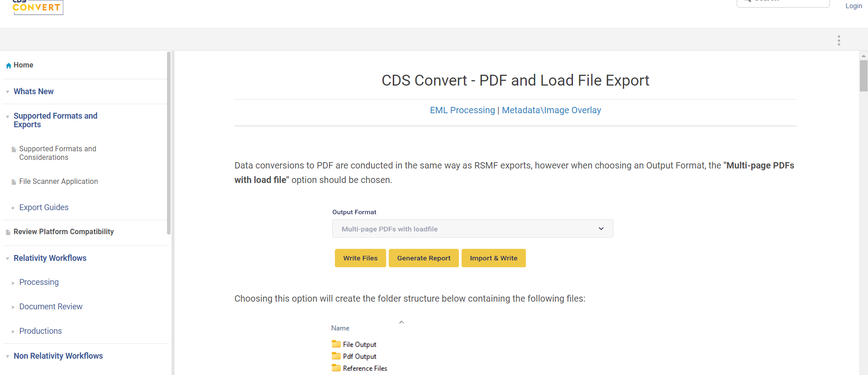Image resolution: width=868 pixels, height=375 pixels.
Task: Click the Generate Report button
Action: 424,258
